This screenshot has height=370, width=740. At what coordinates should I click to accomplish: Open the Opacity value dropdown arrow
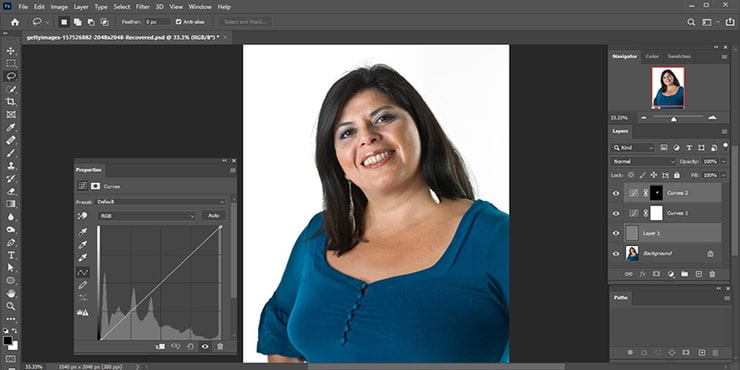(723, 161)
